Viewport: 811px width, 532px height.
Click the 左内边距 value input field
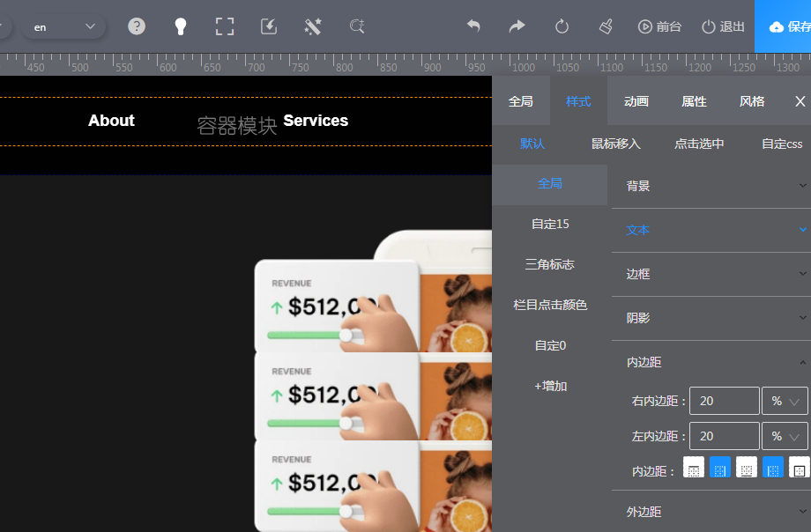point(724,436)
